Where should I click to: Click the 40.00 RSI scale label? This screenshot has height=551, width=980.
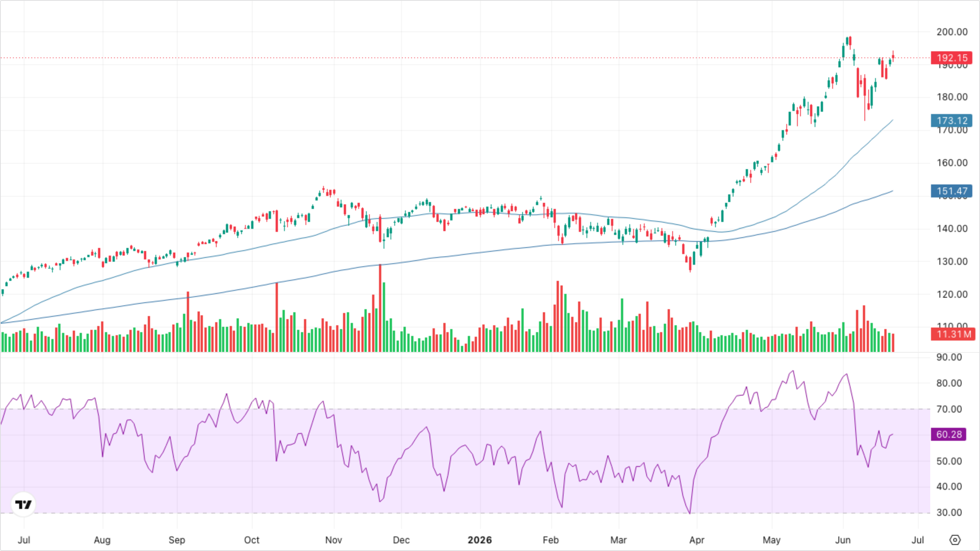949,486
